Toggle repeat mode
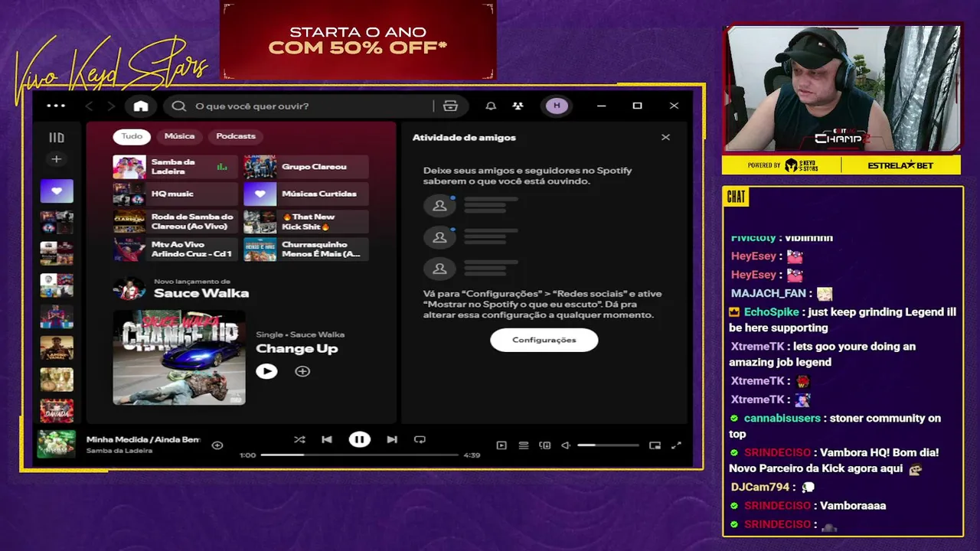 [x=420, y=439]
